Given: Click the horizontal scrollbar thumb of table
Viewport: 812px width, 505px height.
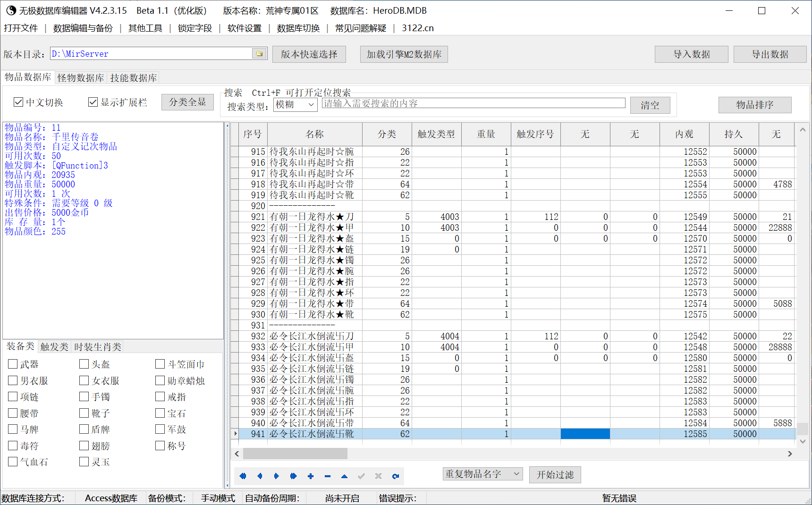Looking at the screenshot, I should [295, 454].
